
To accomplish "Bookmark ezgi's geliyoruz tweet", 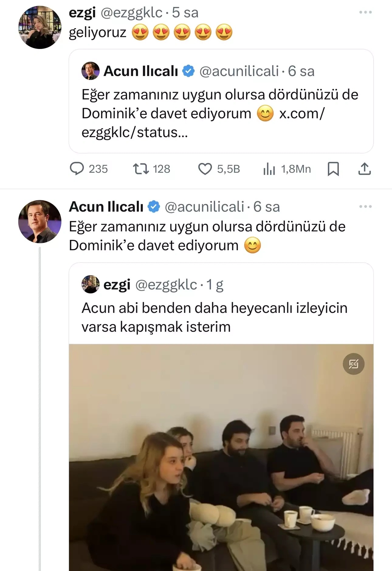I will pyautogui.click(x=333, y=169).
